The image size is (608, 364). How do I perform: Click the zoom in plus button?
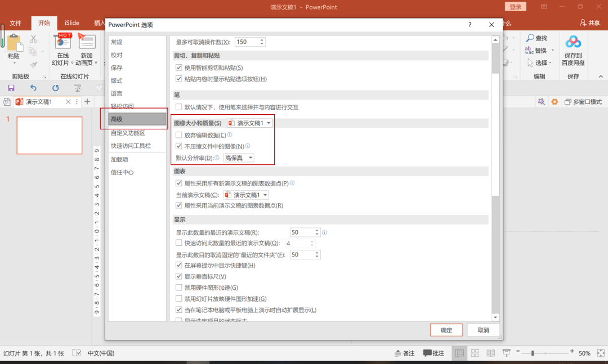pos(572,351)
